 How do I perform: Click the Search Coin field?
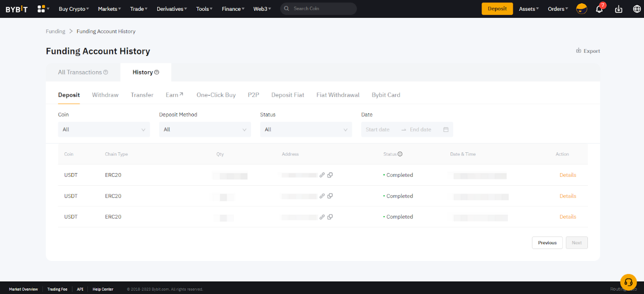(x=319, y=9)
